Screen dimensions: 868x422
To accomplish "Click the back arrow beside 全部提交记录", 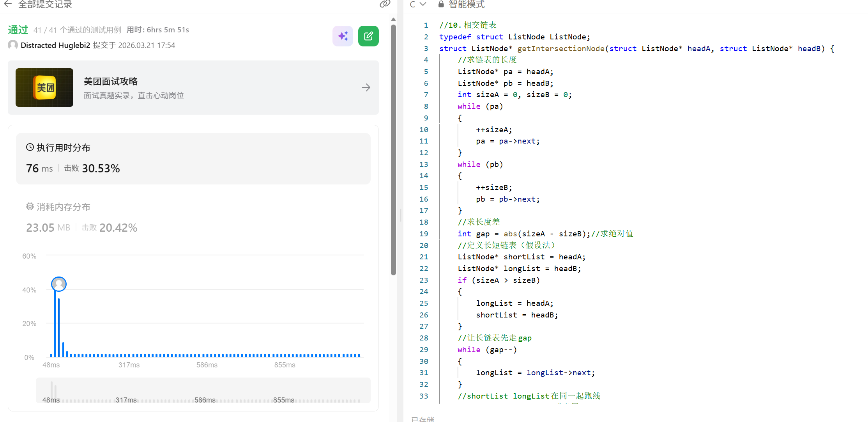I will [7, 4].
